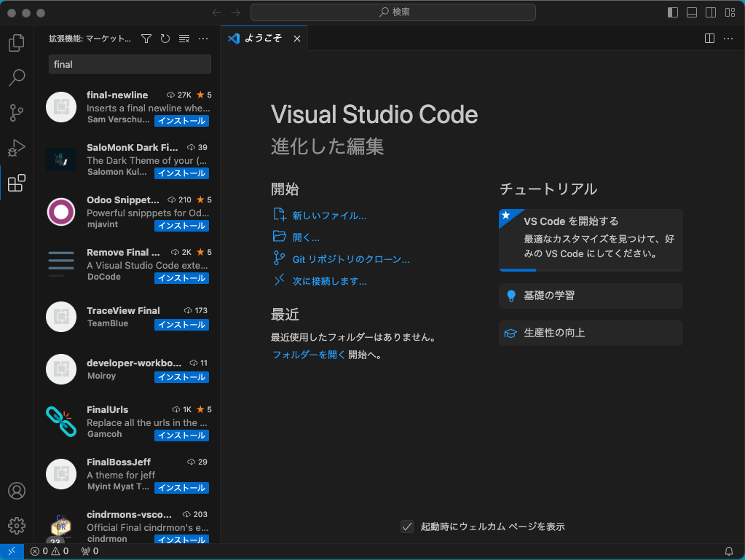Select the ようこそ welcome tab

coord(262,39)
